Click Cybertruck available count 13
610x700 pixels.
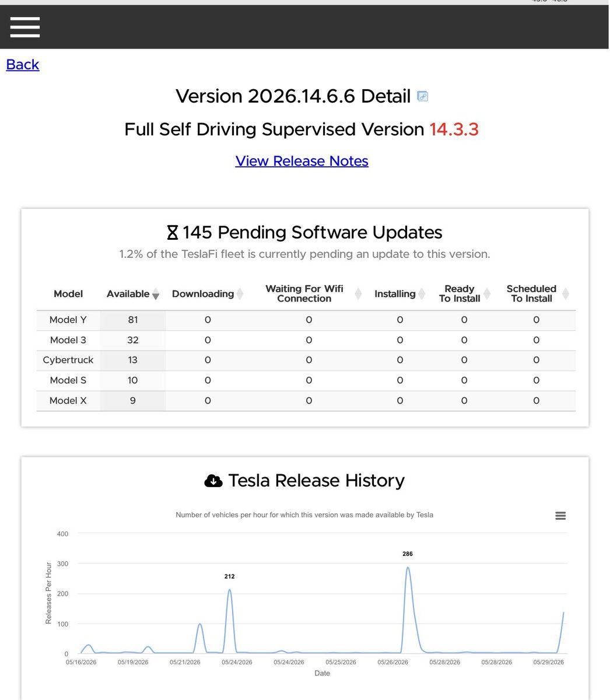click(x=133, y=360)
